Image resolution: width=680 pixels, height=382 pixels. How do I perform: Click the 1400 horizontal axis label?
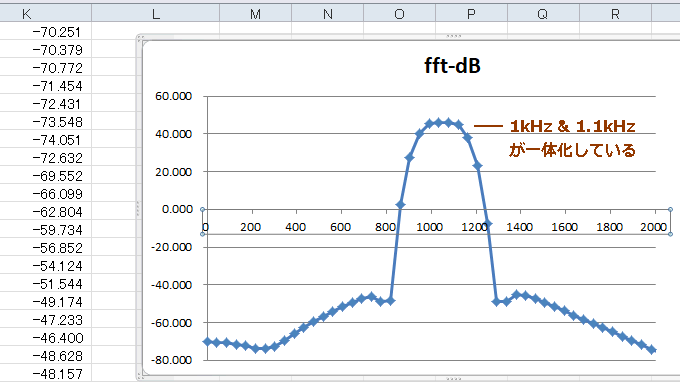click(520, 227)
